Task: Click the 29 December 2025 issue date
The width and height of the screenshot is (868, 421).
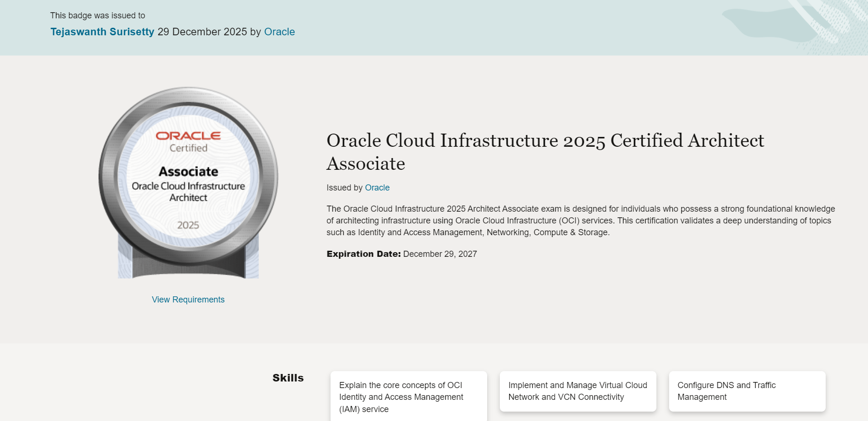Action: tap(202, 32)
